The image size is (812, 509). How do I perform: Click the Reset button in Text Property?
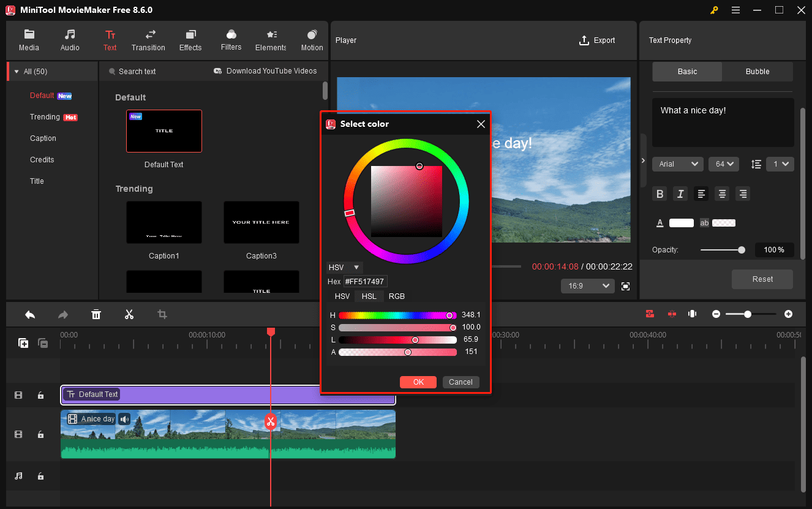click(x=762, y=279)
